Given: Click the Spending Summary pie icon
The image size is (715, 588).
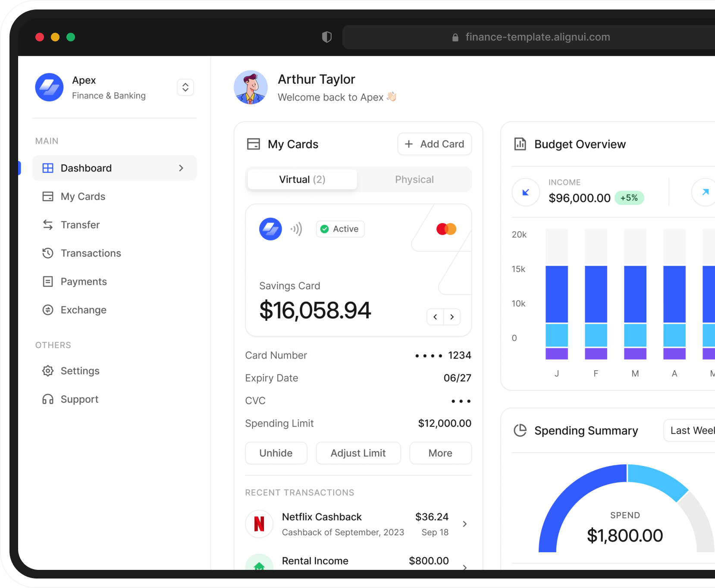Looking at the screenshot, I should click(x=520, y=430).
